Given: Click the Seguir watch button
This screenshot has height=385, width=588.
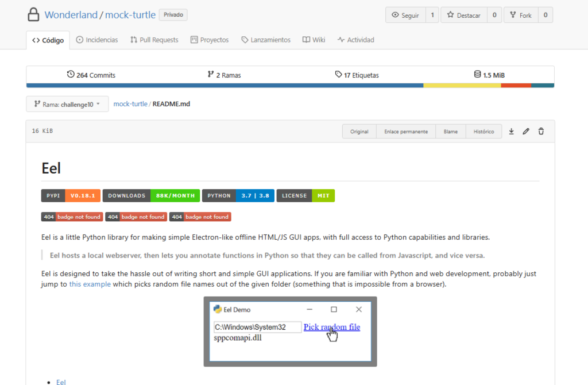Looking at the screenshot, I should pyautogui.click(x=405, y=15).
